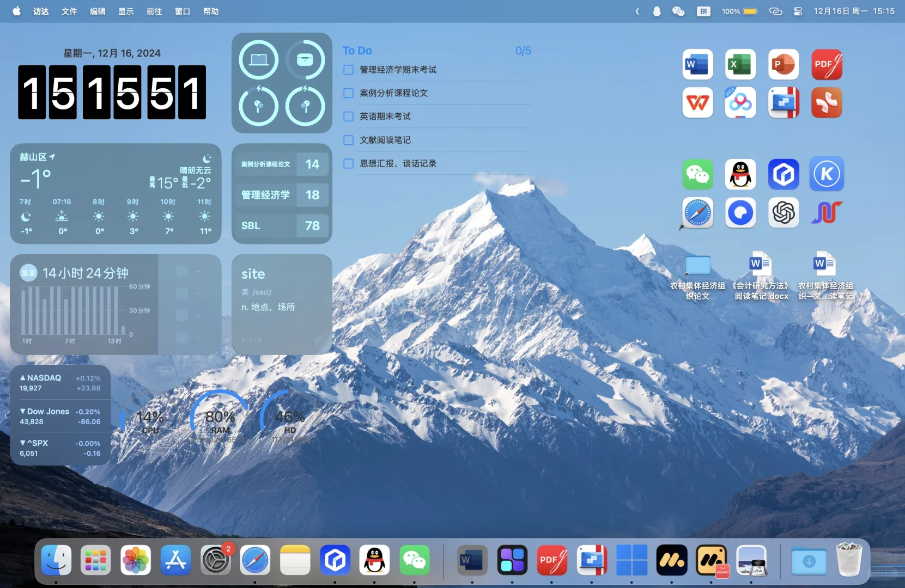Open 帮助 menu
This screenshot has height=588, width=905.
211,11
